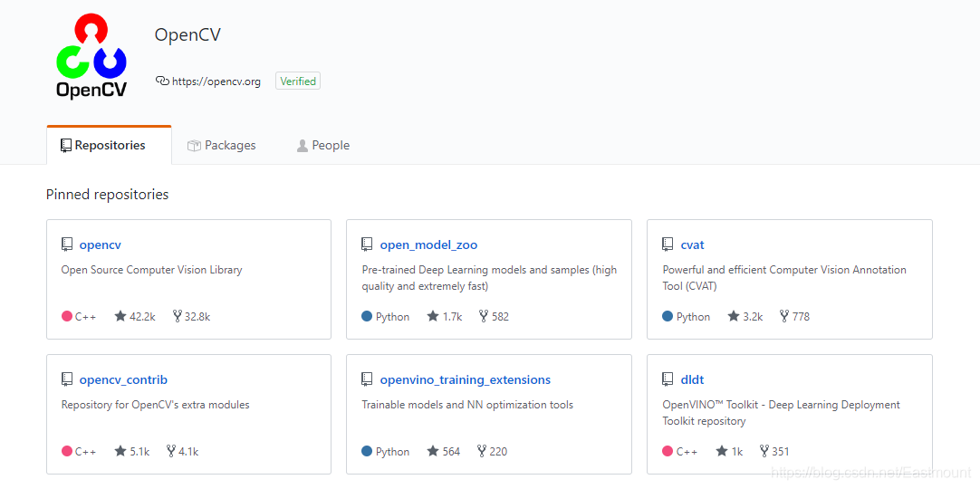The width and height of the screenshot is (980, 489).
Task: Open the open_model_zoo repository
Action: tap(428, 244)
